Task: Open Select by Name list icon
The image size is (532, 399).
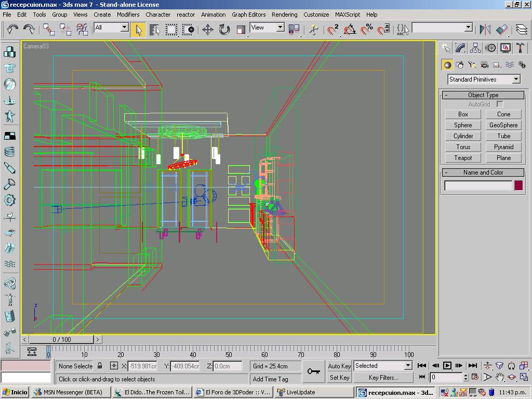Action: coord(155,30)
